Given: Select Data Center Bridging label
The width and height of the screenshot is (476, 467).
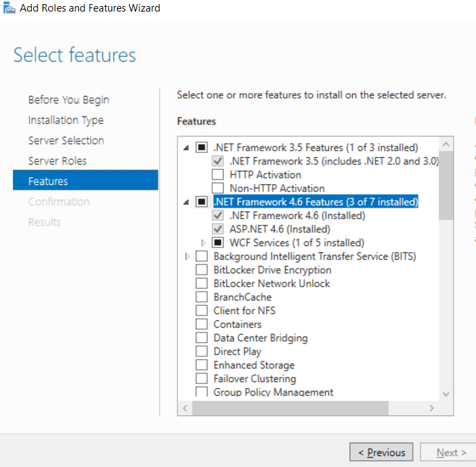Looking at the screenshot, I should [260, 338].
